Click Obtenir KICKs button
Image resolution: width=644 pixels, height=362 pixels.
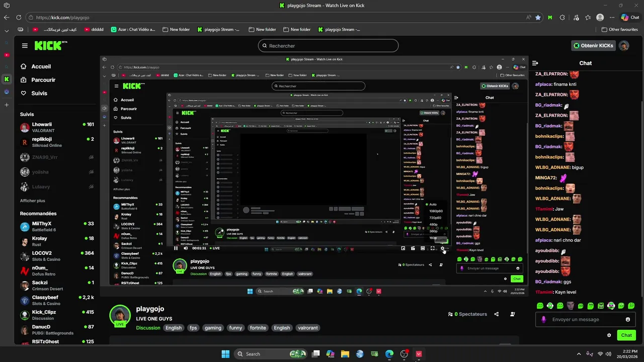click(x=594, y=46)
